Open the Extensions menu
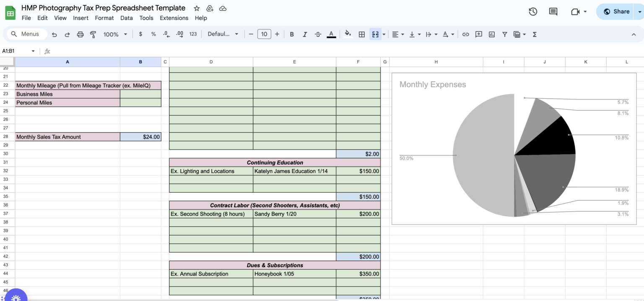This screenshot has height=301, width=644. tap(174, 18)
